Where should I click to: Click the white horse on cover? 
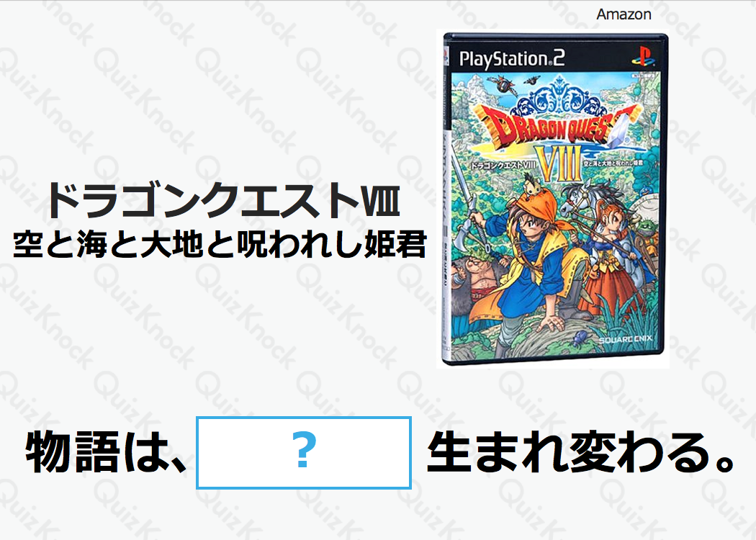[x=588, y=202]
